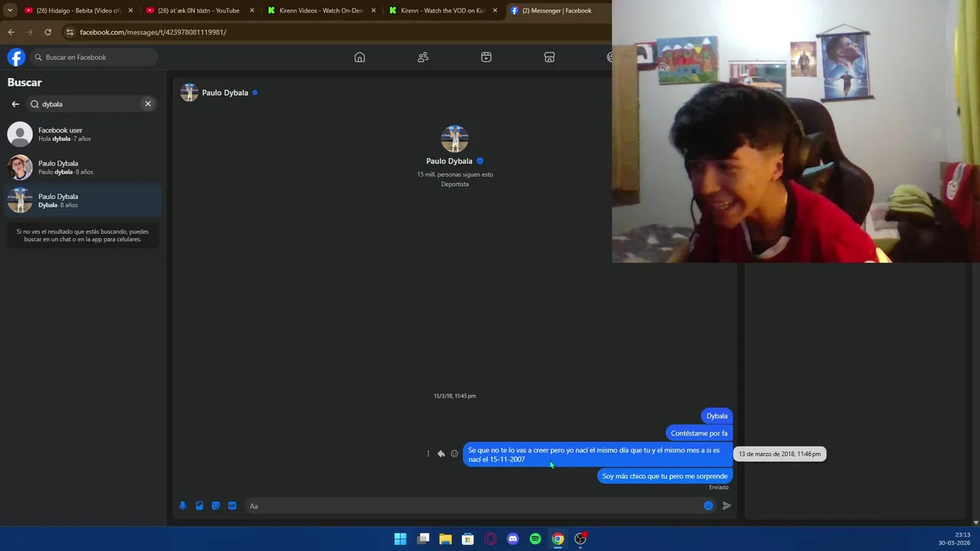Click the 'Enviado' status text
The width and height of the screenshot is (980, 551).
tap(718, 487)
